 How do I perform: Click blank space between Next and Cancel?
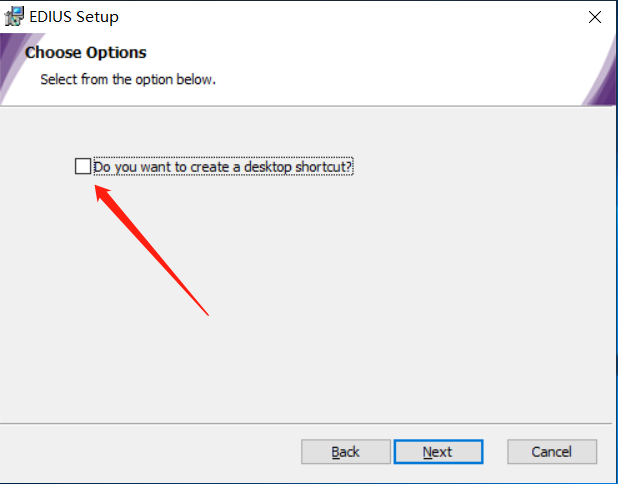(x=493, y=452)
